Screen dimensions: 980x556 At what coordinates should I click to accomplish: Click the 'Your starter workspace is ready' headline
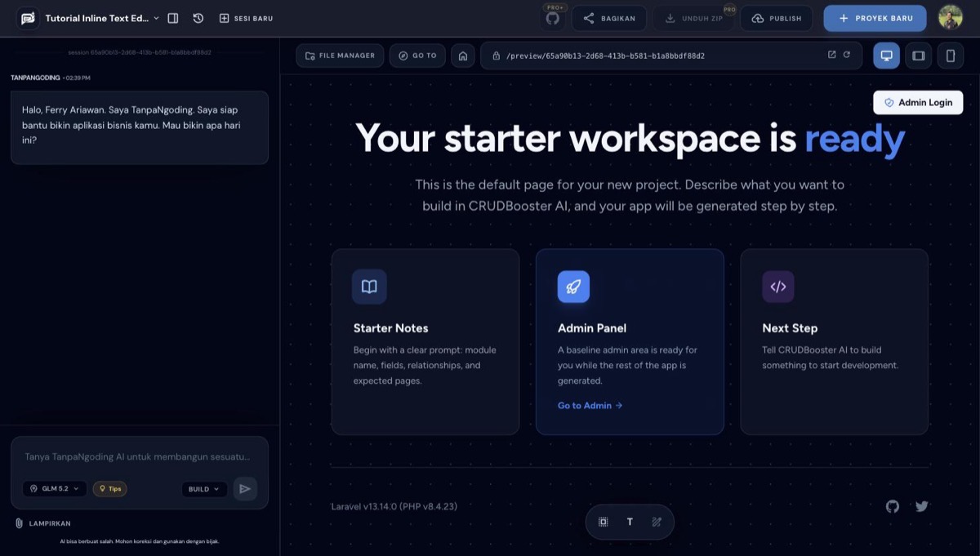point(630,138)
